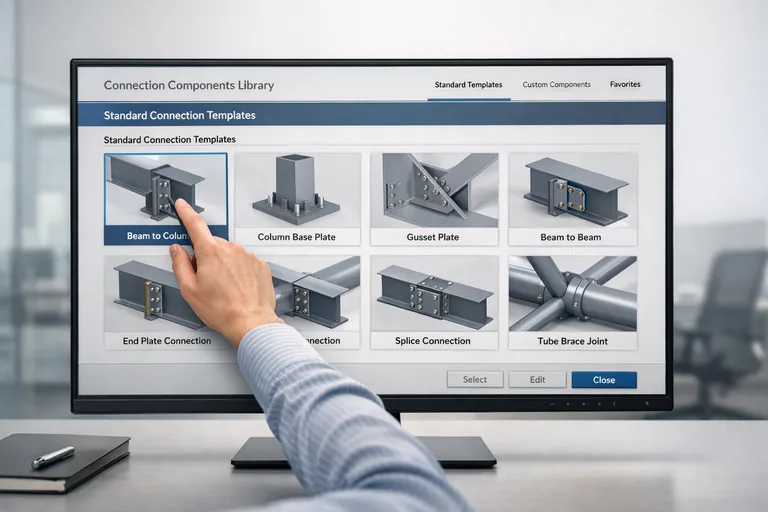Click the End Plate Connection thumbnail image
Screen dimensions: 768x512
[140, 292]
